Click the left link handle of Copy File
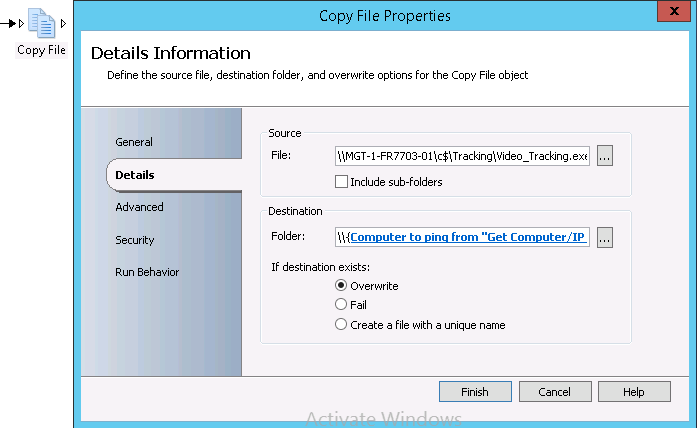The image size is (697, 428). coord(21,24)
